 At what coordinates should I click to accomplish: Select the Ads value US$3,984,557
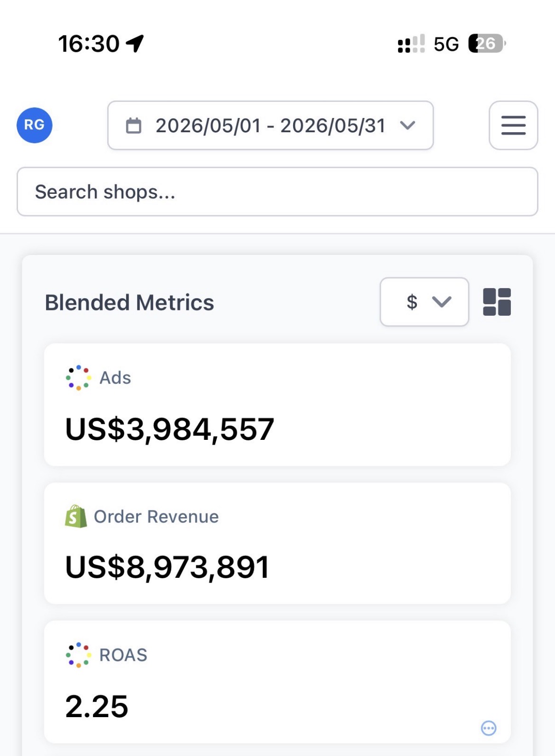[170, 429]
